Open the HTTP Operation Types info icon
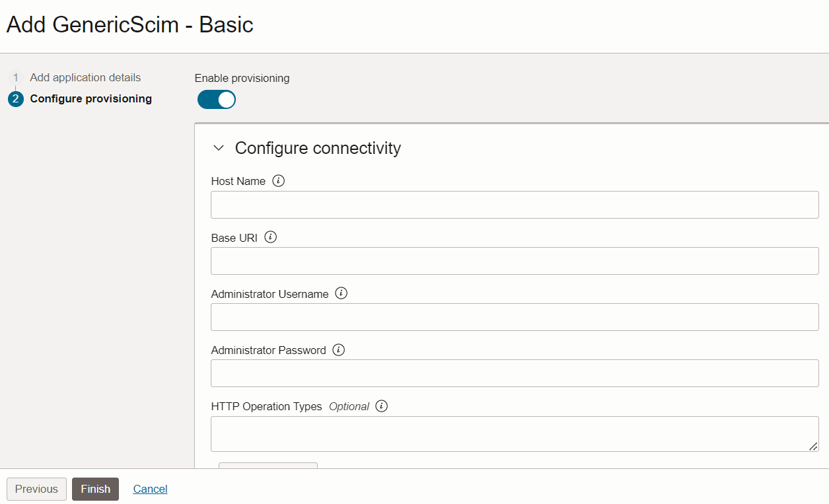The height and width of the screenshot is (504, 829). 382,406
